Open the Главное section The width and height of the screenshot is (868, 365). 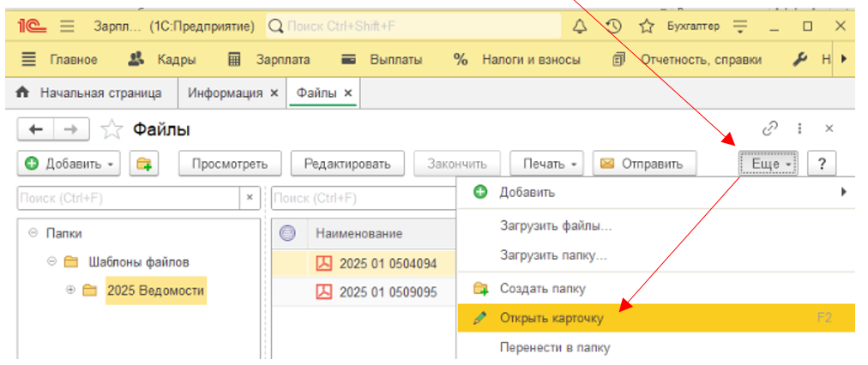[73, 60]
